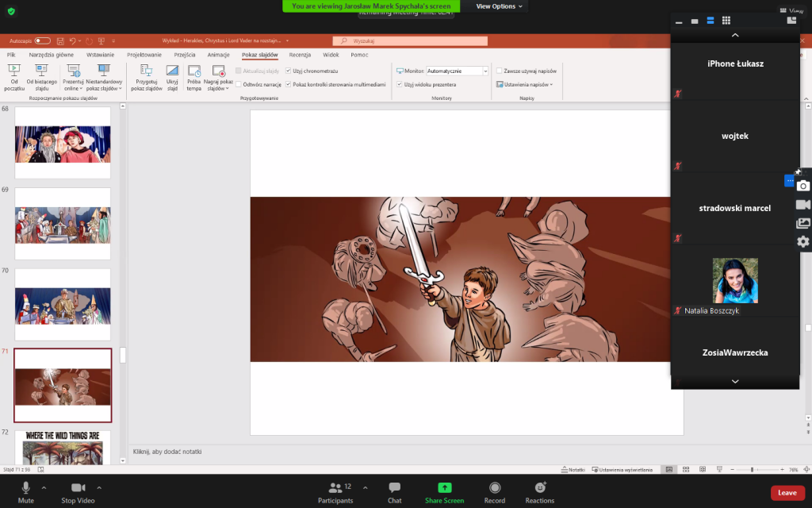Expand the Monitor 'Automatycznie' combo box

click(485, 71)
